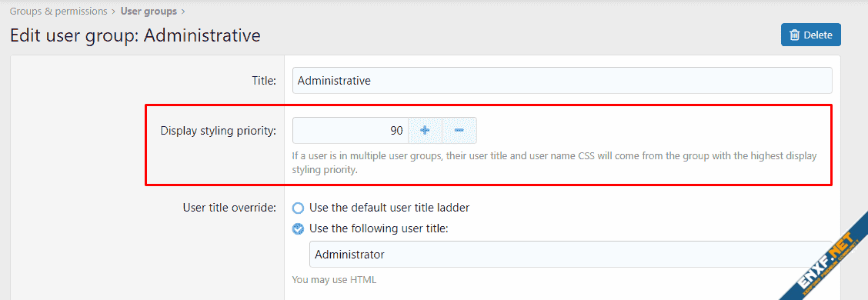Increase display styling priority with plus
868x300 pixels.
coord(425,131)
